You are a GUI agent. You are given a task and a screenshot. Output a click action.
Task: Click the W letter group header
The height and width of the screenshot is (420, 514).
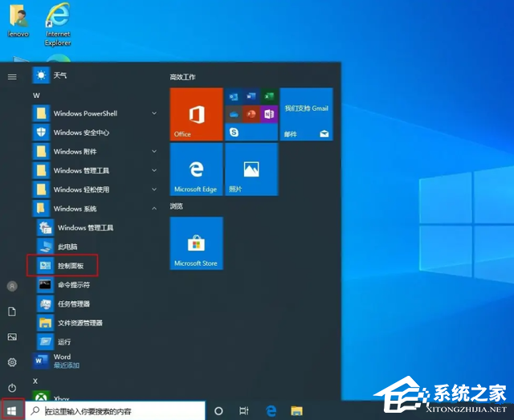click(x=36, y=96)
